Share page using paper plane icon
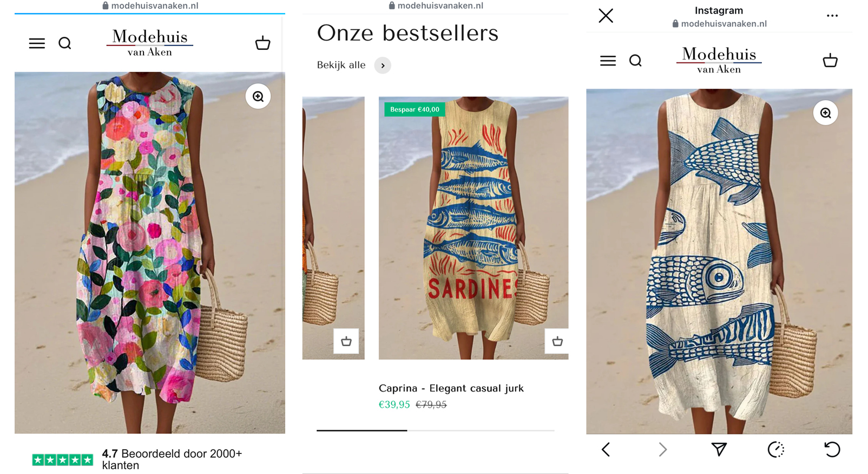The width and height of the screenshot is (868, 474). point(719,449)
